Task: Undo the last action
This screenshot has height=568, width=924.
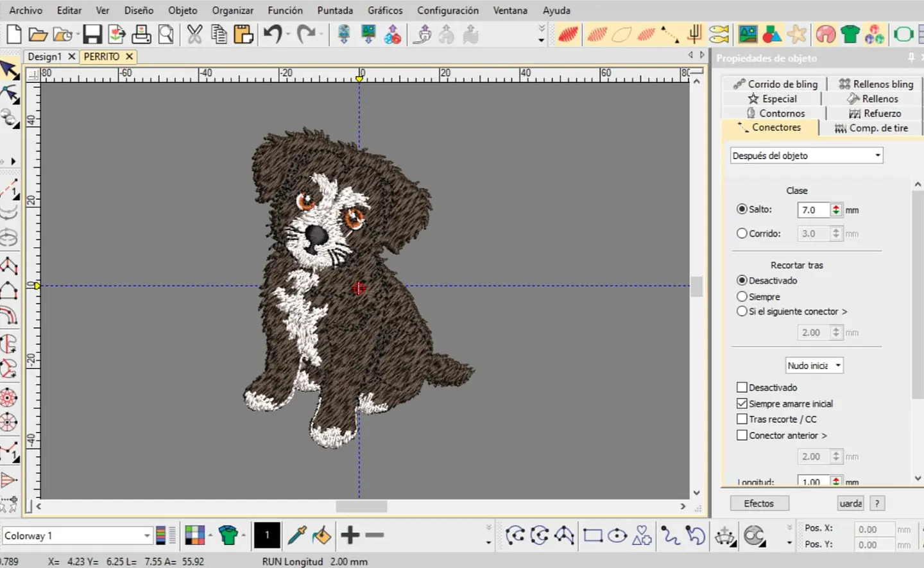Action: [273, 34]
